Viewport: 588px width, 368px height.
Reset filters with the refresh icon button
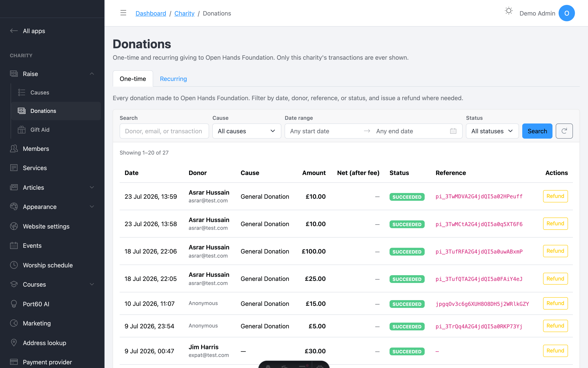point(564,131)
